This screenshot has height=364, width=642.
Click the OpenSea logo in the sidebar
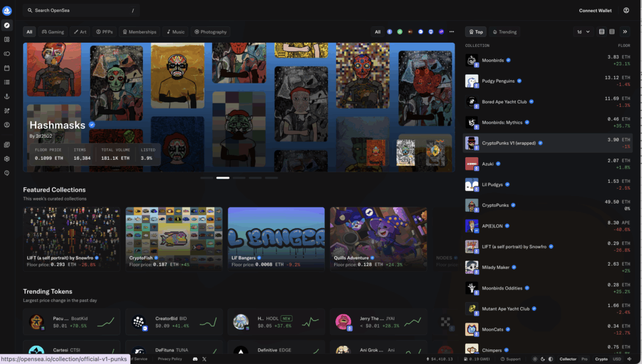point(7,11)
